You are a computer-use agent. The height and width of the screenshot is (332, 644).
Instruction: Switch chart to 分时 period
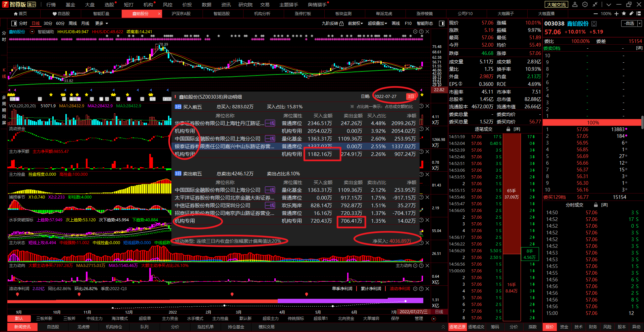[x=23, y=23]
